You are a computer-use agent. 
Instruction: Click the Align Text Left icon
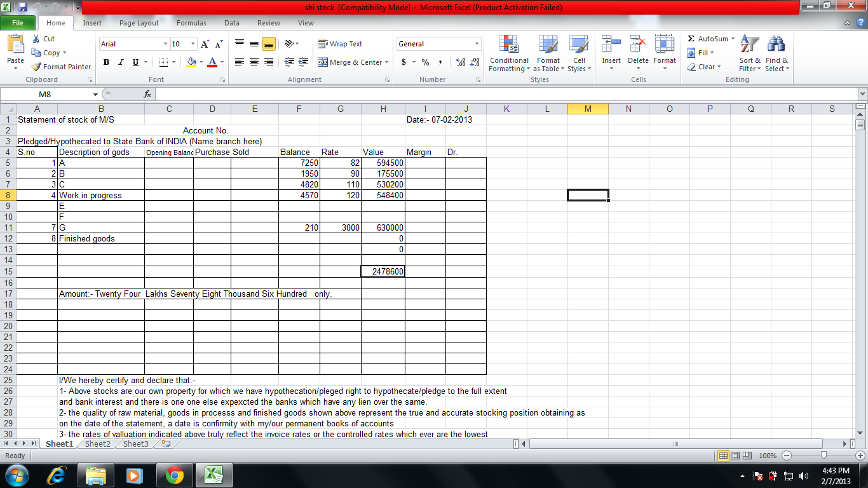click(x=240, y=62)
